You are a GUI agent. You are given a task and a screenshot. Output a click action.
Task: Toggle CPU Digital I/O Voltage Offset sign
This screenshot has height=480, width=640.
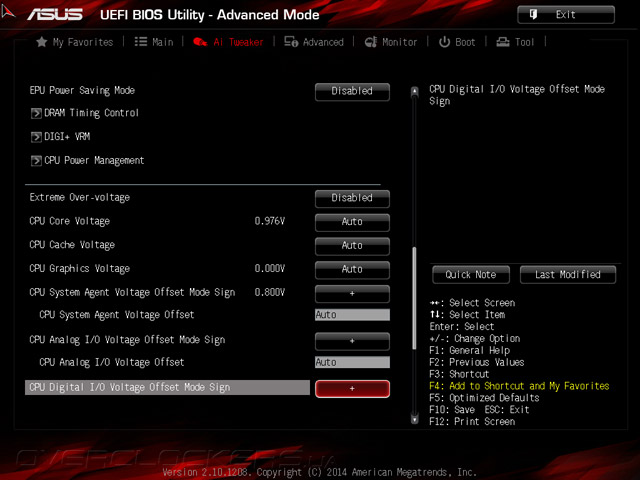[352, 389]
